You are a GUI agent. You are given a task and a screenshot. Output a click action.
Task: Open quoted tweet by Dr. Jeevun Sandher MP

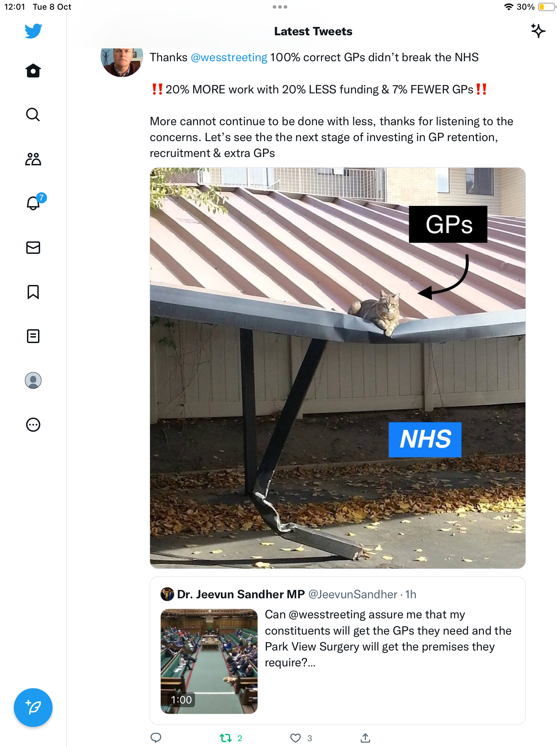(x=337, y=651)
